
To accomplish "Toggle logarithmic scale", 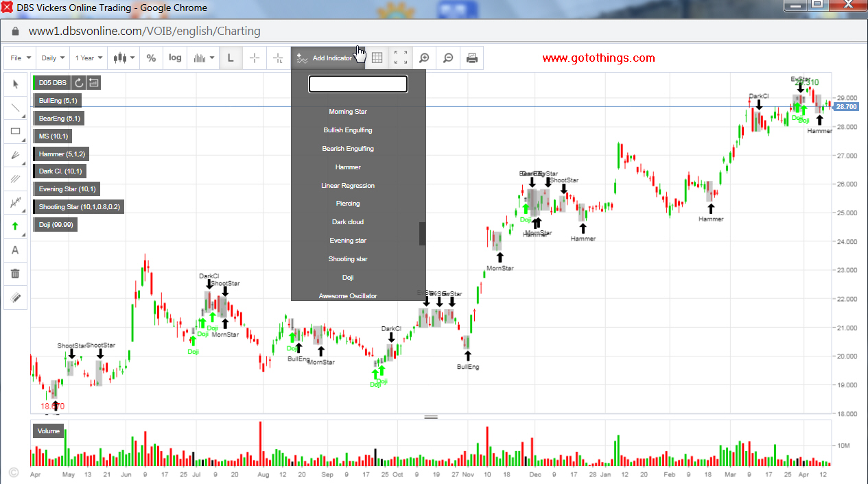I will coord(175,58).
